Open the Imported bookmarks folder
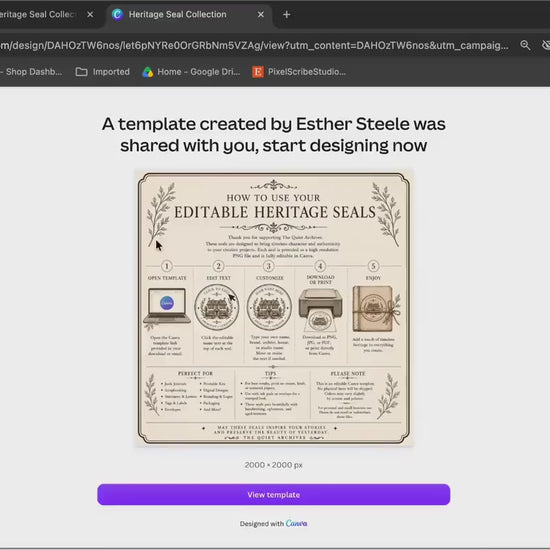 pyautogui.click(x=103, y=72)
